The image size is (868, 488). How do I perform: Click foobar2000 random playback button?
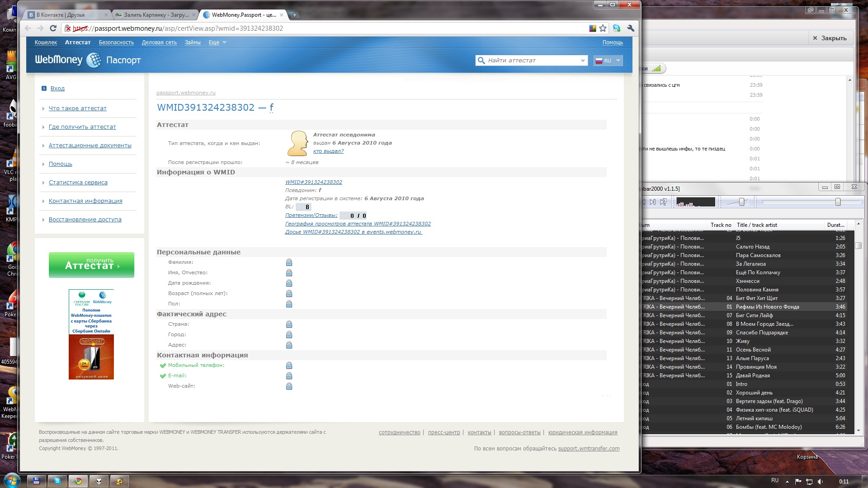tap(663, 202)
